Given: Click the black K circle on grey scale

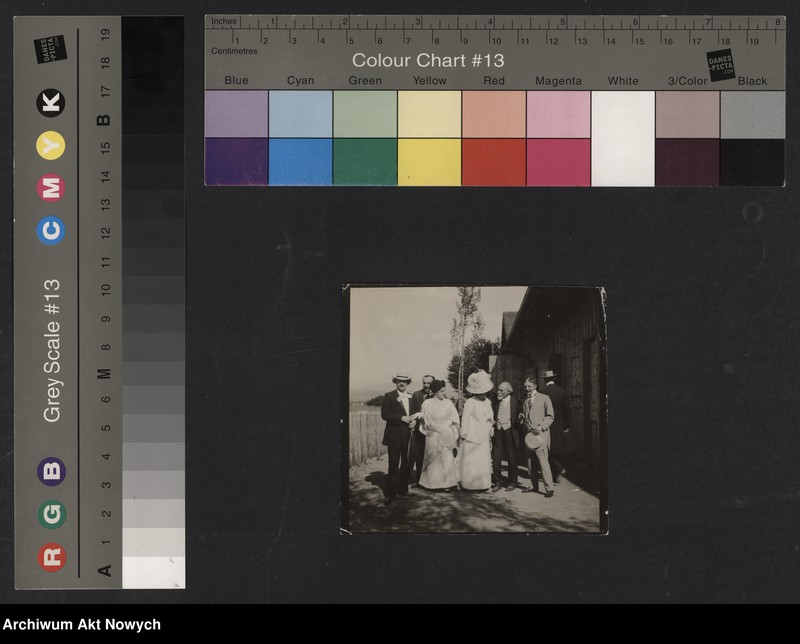Looking at the screenshot, I should tap(51, 103).
